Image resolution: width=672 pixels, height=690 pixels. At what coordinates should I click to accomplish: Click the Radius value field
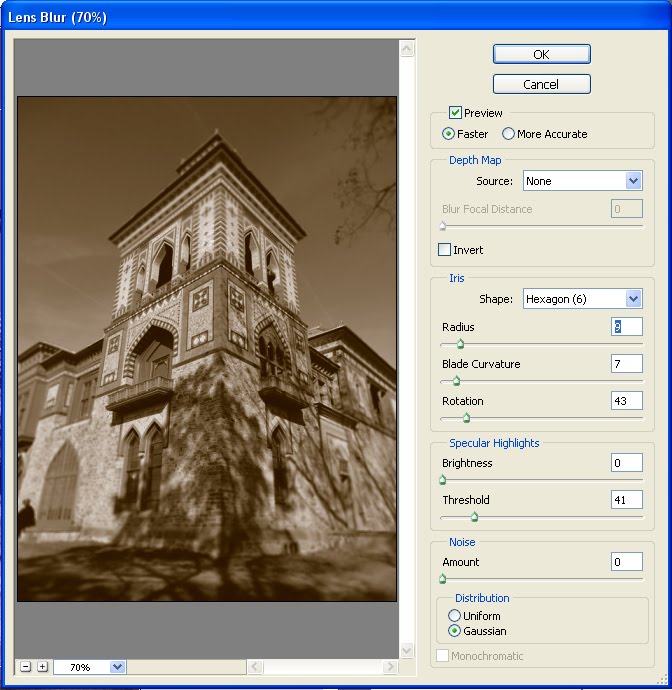click(x=627, y=327)
